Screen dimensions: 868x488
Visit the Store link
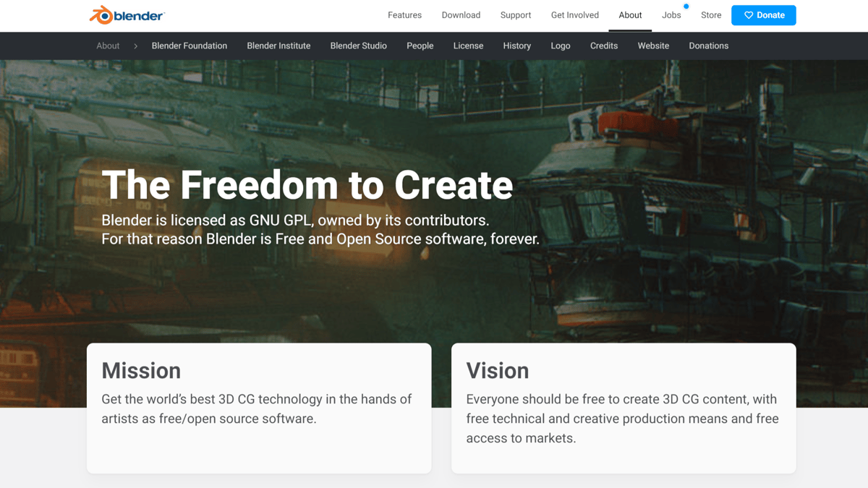pos(711,15)
